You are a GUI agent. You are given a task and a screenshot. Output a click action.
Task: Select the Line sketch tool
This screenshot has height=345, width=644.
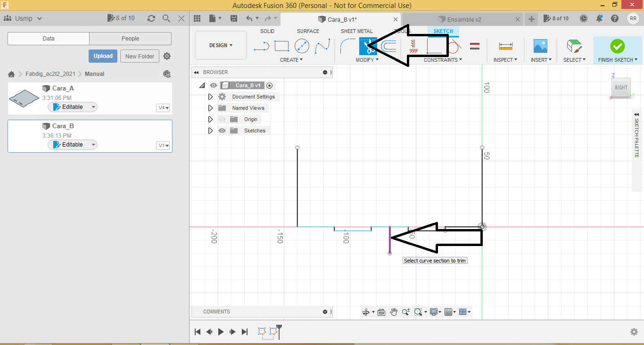coord(261,46)
